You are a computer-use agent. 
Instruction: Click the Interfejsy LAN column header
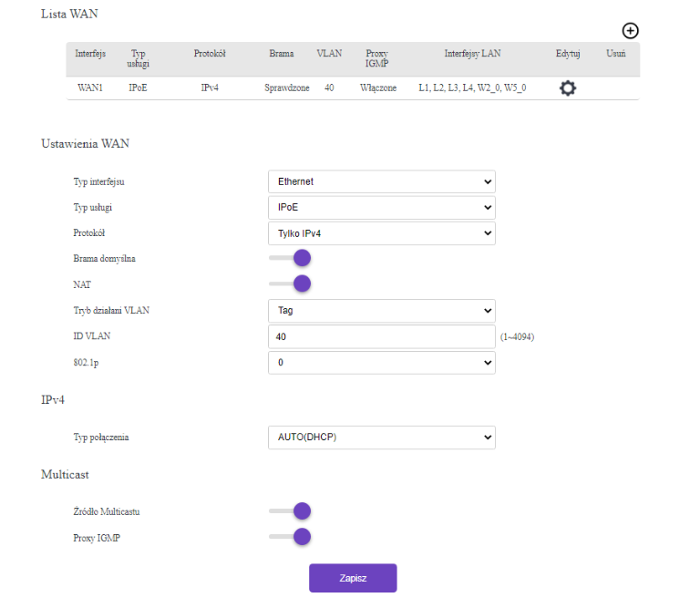(x=472, y=55)
